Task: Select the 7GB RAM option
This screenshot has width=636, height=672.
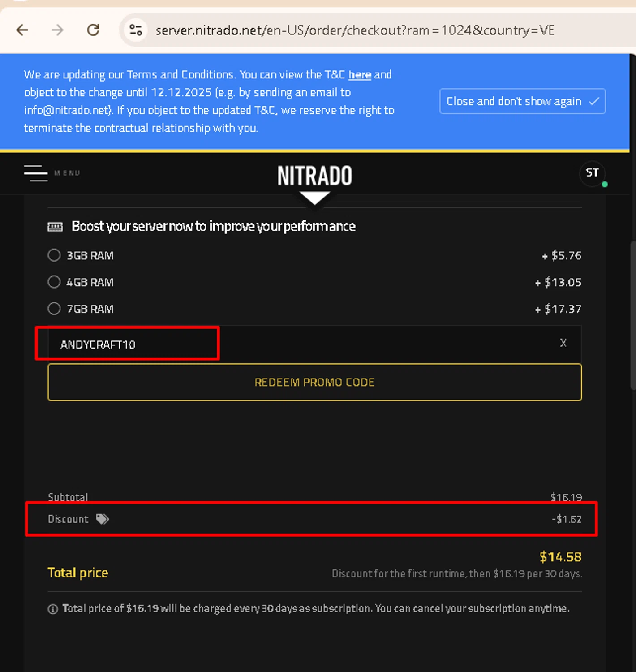Action: point(54,309)
